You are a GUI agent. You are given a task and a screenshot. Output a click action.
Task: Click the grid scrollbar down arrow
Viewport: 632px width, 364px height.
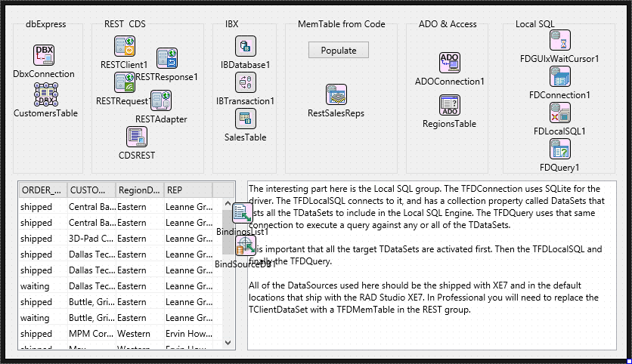tap(228, 343)
